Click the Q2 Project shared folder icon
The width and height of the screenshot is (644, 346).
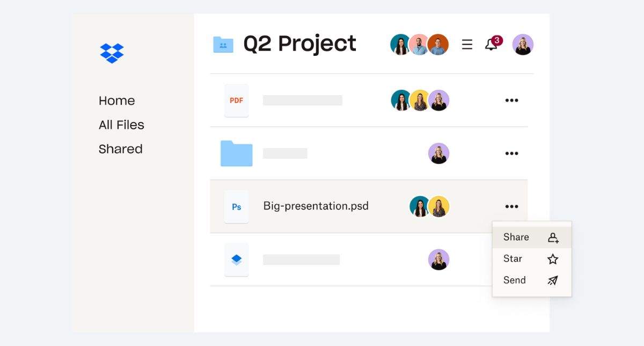pos(223,45)
